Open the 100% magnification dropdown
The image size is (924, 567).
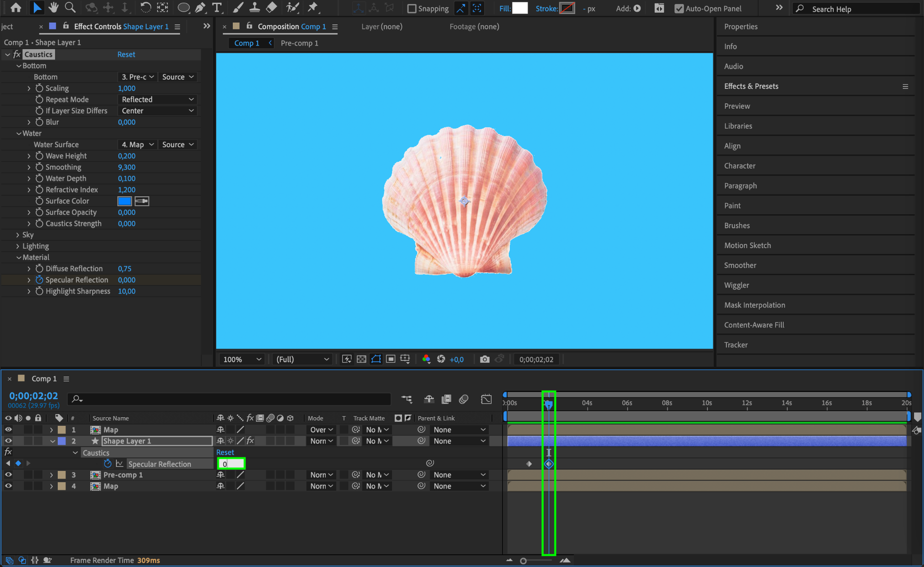242,359
